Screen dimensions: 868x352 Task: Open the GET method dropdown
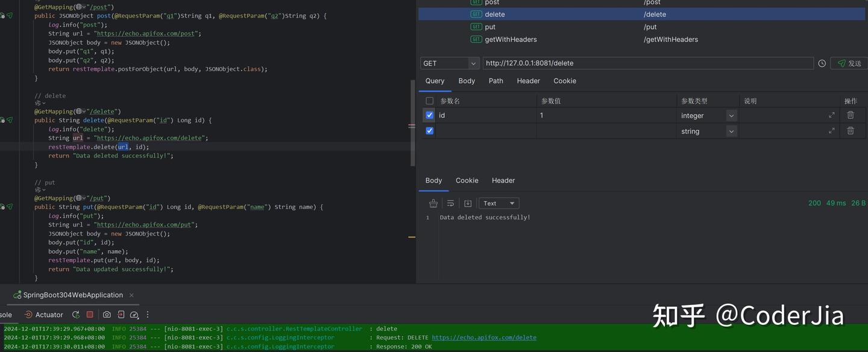(473, 63)
